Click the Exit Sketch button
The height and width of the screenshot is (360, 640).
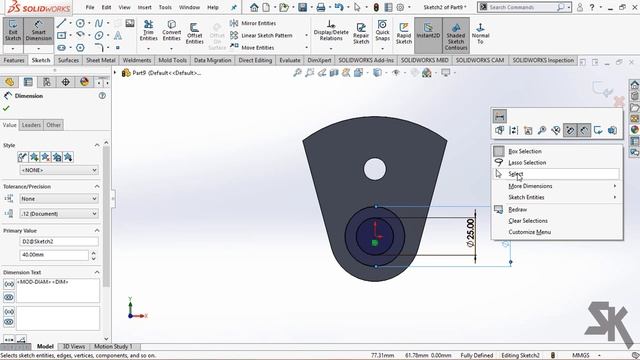point(13,31)
